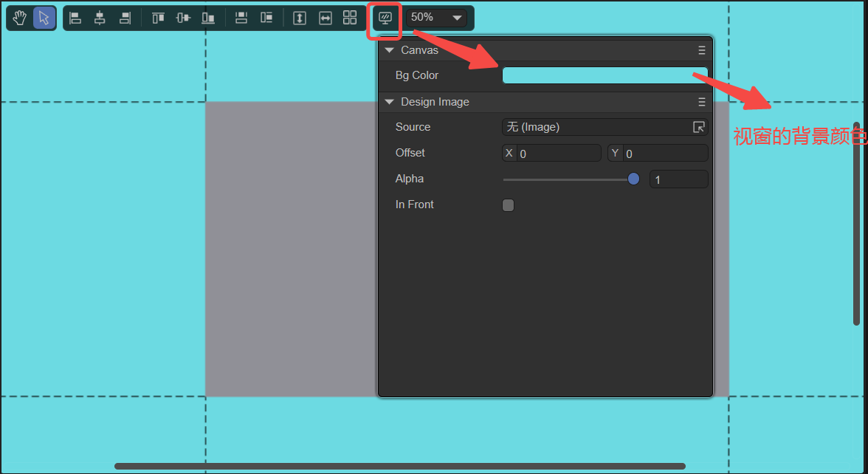Align selected objects to right edges
Viewport: 868px width, 474px height.
point(125,18)
